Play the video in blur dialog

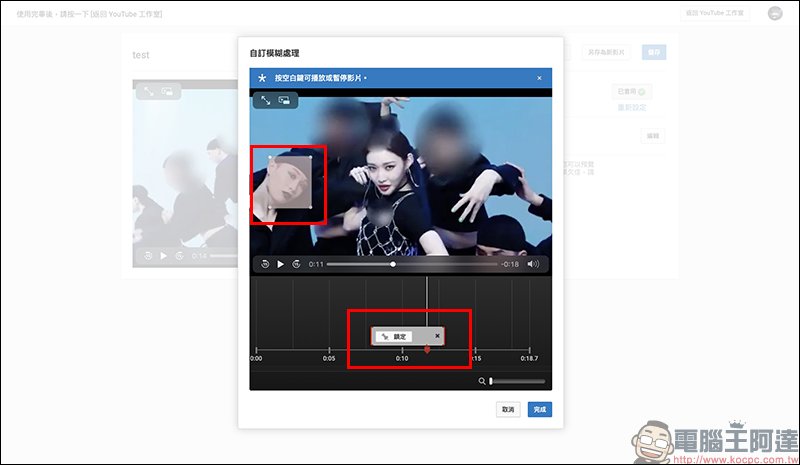[x=280, y=264]
